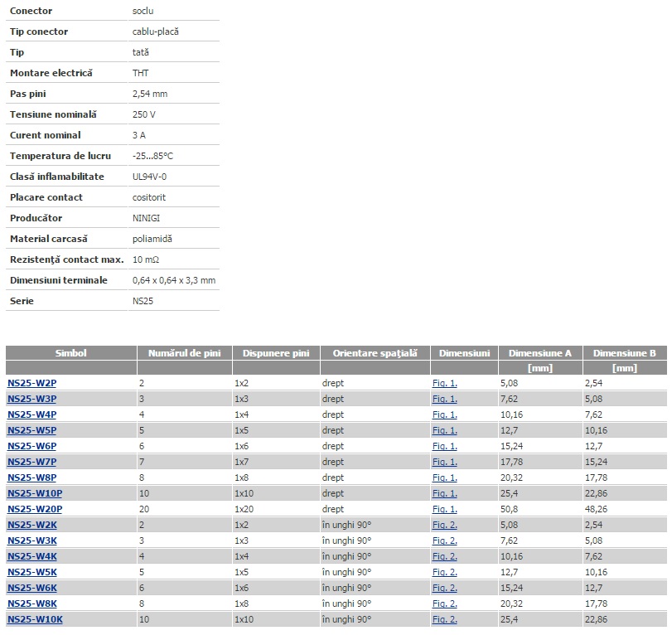Screen dimensions: 672x635
Task: Open the NS25-W2P product link
Action: [31, 383]
